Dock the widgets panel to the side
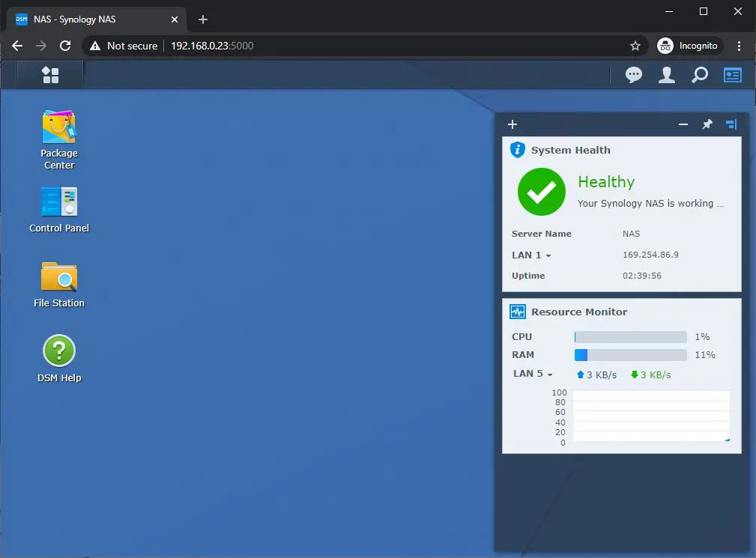This screenshot has height=558, width=756. click(x=731, y=124)
